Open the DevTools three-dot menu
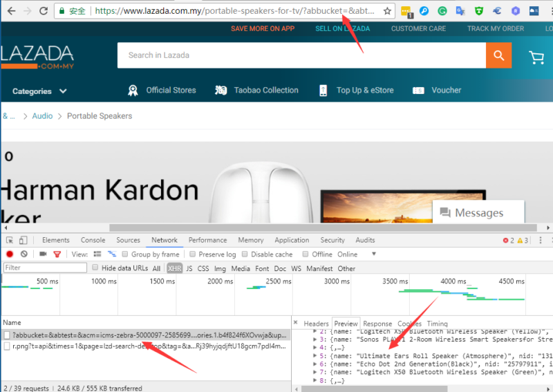 [541, 241]
